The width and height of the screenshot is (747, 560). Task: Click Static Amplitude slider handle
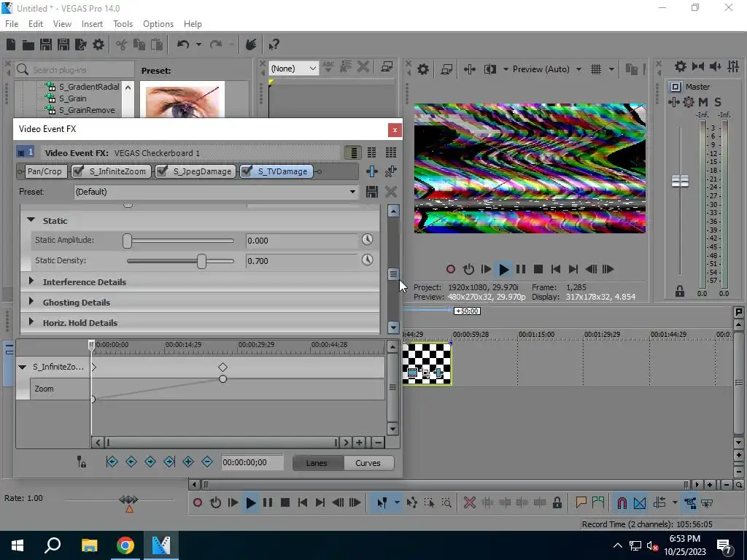[127, 241]
